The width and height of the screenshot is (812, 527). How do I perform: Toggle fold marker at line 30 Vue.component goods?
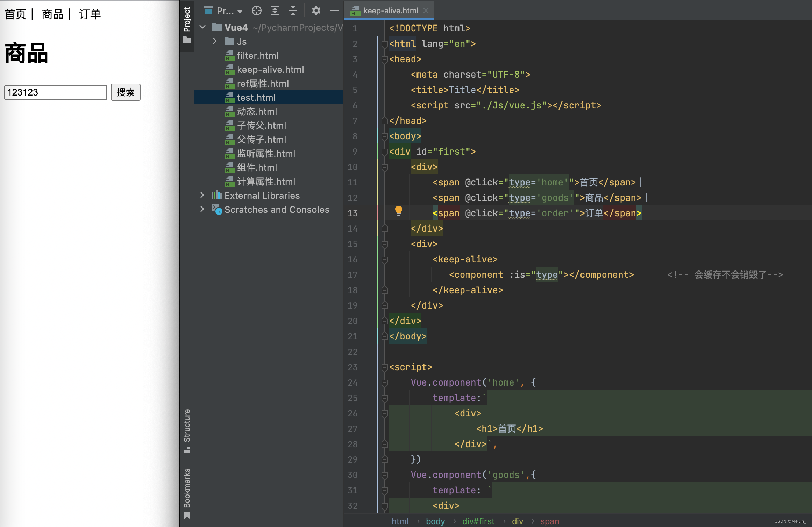[x=384, y=475]
